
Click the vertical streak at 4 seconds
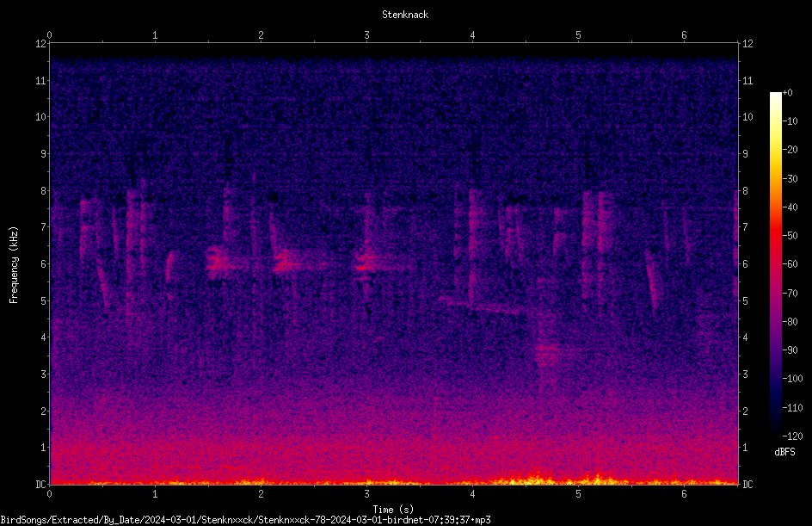pyautogui.click(x=473, y=249)
